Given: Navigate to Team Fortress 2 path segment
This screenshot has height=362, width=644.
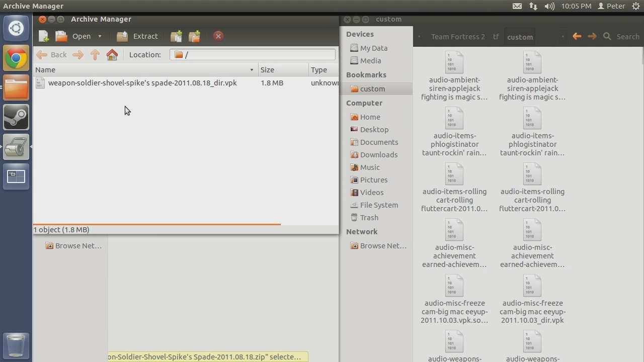Looking at the screenshot, I should click(458, 37).
